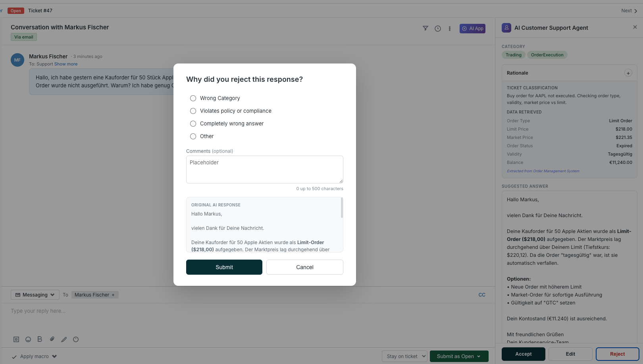This screenshot has width=643, height=364.
Task: Accept the AI suggested answer
Action: point(523,354)
